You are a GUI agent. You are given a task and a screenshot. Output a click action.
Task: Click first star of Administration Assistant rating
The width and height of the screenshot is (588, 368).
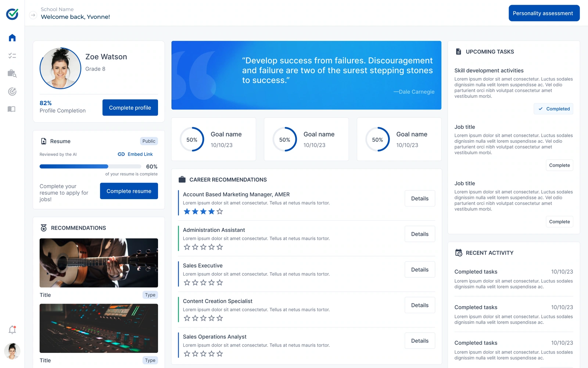tap(187, 247)
